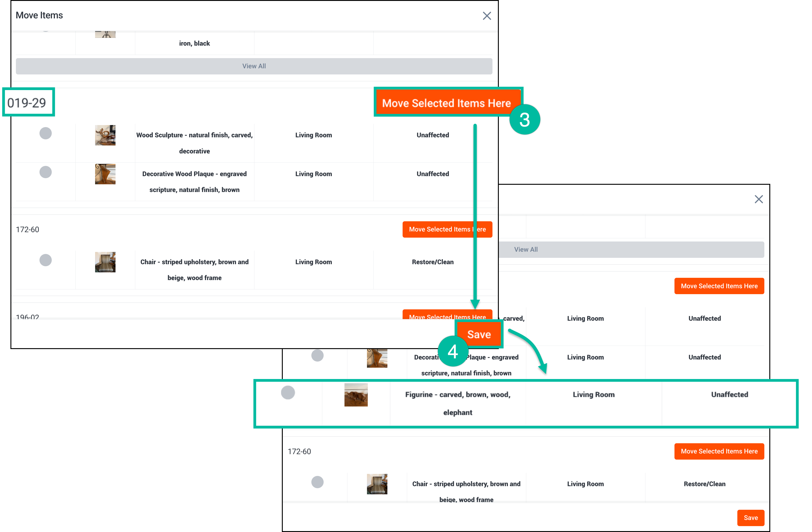Image resolution: width=812 pixels, height=532 pixels.
Task: Open the striped Chair thumbnail in the second dialog
Action: (377, 484)
